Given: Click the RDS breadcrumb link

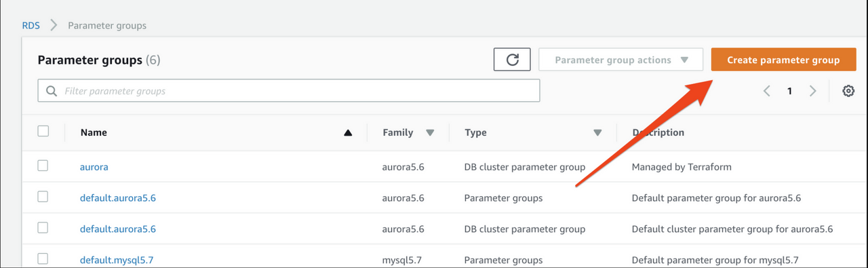Looking at the screenshot, I should point(31,26).
